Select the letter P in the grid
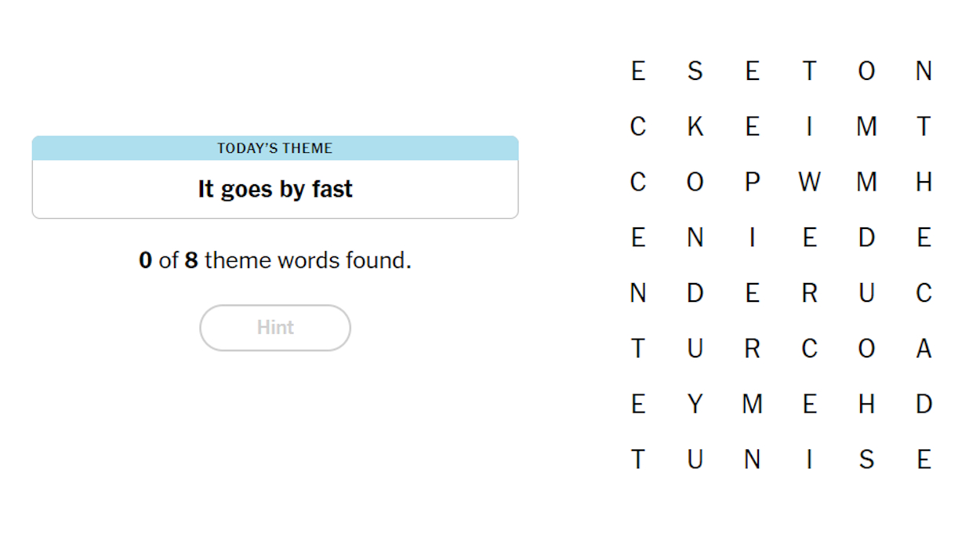Image resolution: width=980 pixels, height=552 pixels. coord(752,182)
